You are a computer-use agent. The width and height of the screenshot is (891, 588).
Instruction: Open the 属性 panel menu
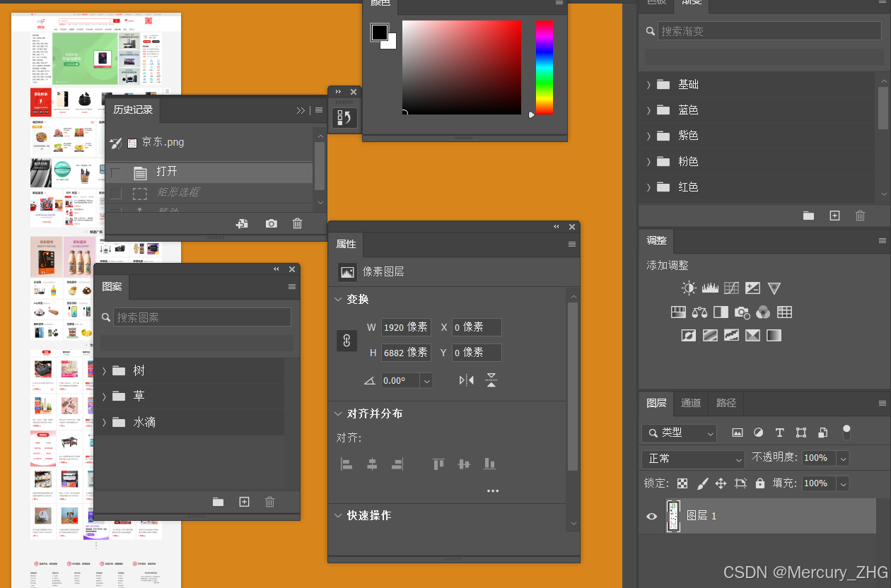click(571, 244)
